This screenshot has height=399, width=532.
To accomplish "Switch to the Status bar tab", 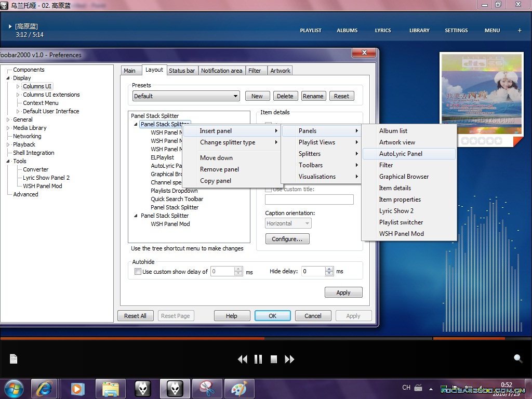I will tap(182, 71).
